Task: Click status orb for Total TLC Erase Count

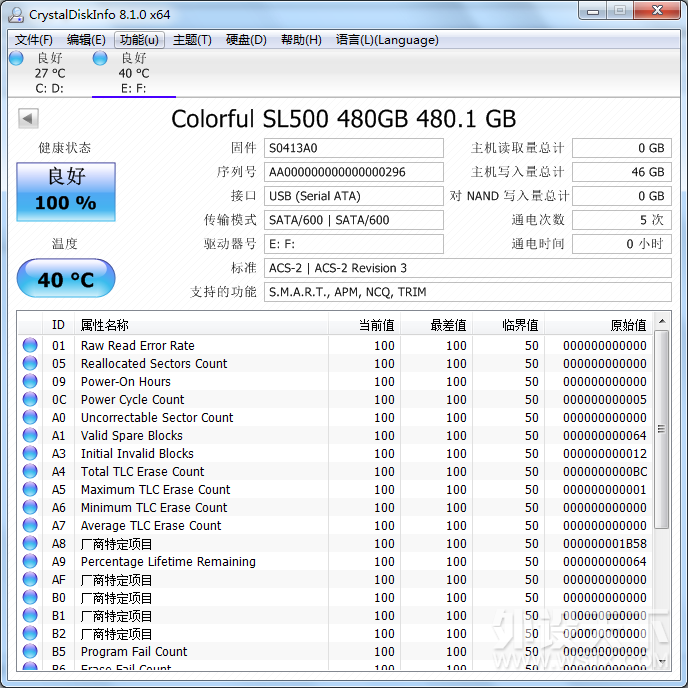Action: click(30, 472)
